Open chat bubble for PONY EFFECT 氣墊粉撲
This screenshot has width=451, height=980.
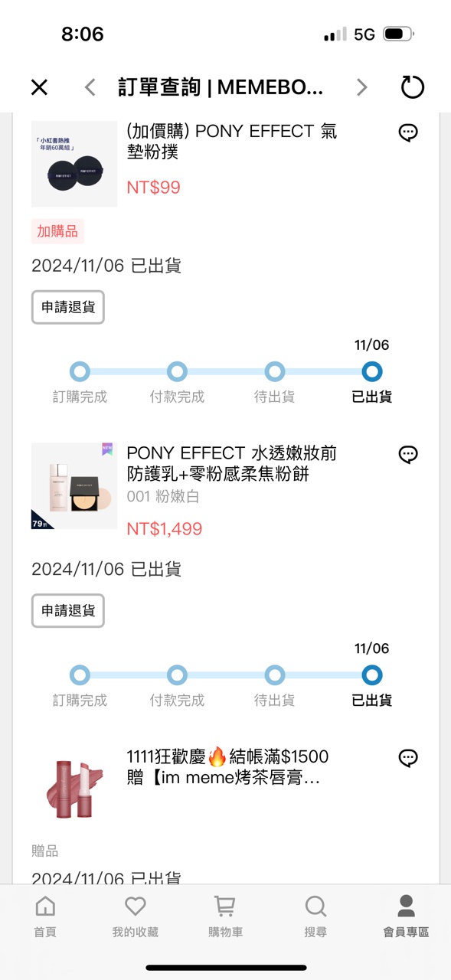pyautogui.click(x=408, y=132)
